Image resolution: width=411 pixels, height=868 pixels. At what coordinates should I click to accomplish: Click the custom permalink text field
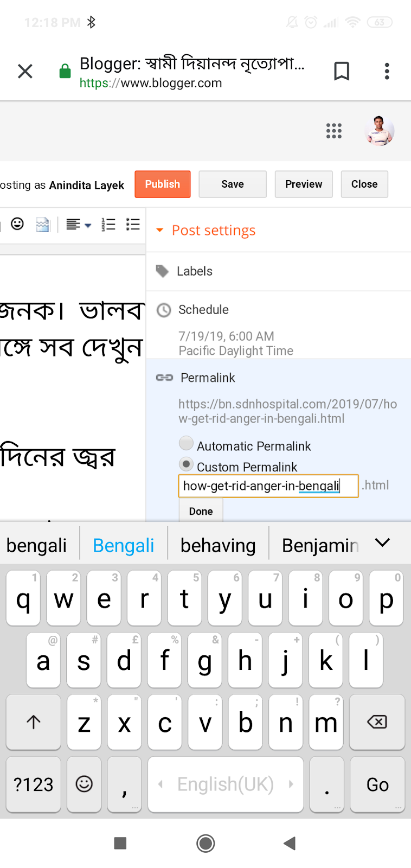(x=268, y=486)
